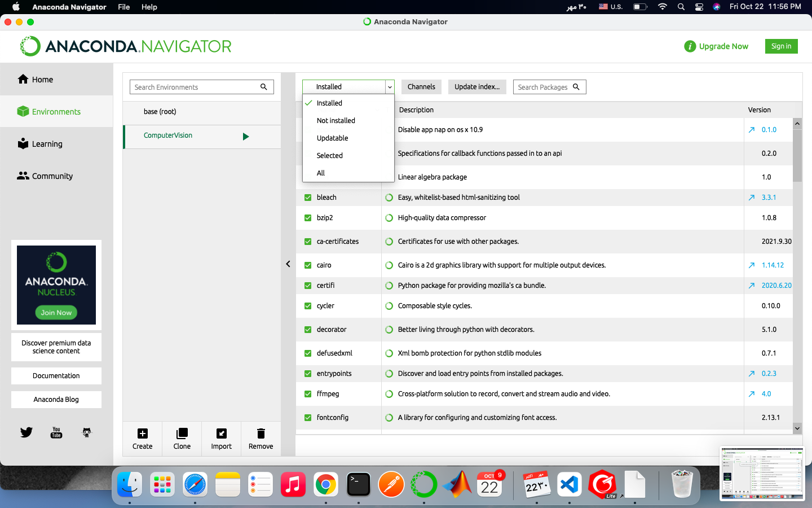The width and height of the screenshot is (812, 508).
Task: Select the base (root) environment
Action: click(x=202, y=112)
